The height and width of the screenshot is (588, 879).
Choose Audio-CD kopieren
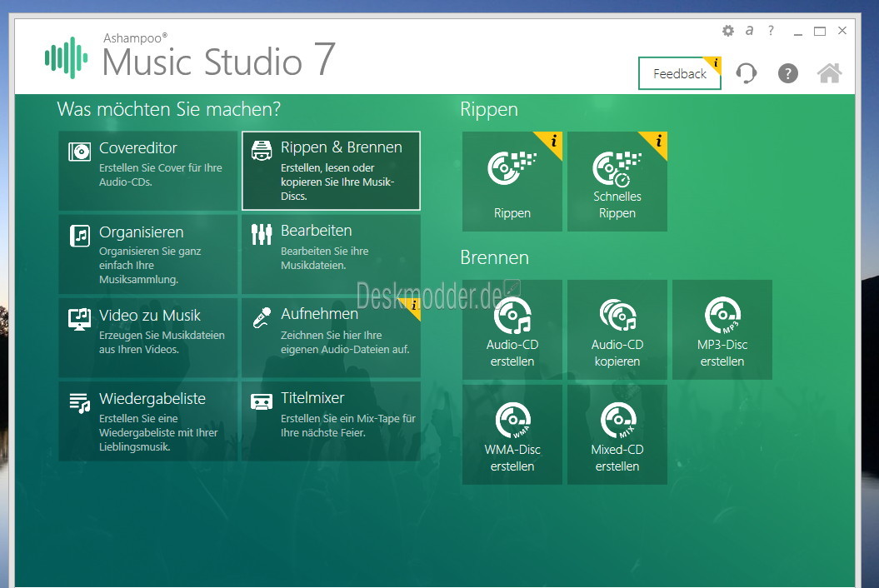pyautogui.click(x=617, y=330)
